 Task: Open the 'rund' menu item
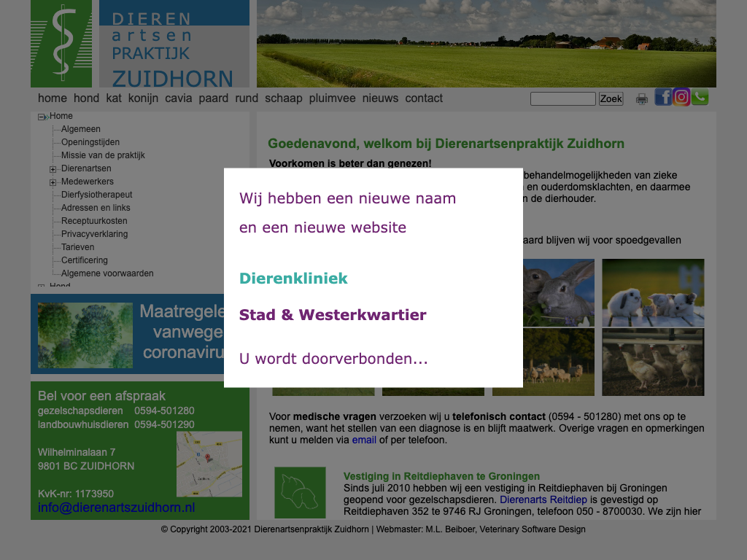pyautogui.click(x=247, y=98)
